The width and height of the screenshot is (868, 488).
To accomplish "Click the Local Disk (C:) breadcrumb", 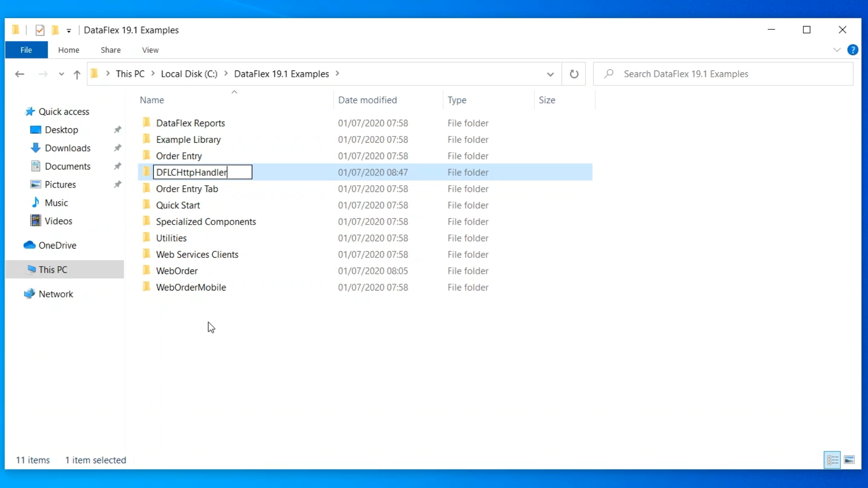I will click(x=189, y=74).
